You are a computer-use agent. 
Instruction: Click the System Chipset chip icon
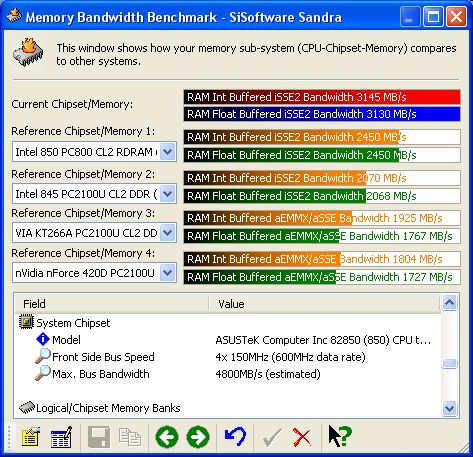(26, 322)
